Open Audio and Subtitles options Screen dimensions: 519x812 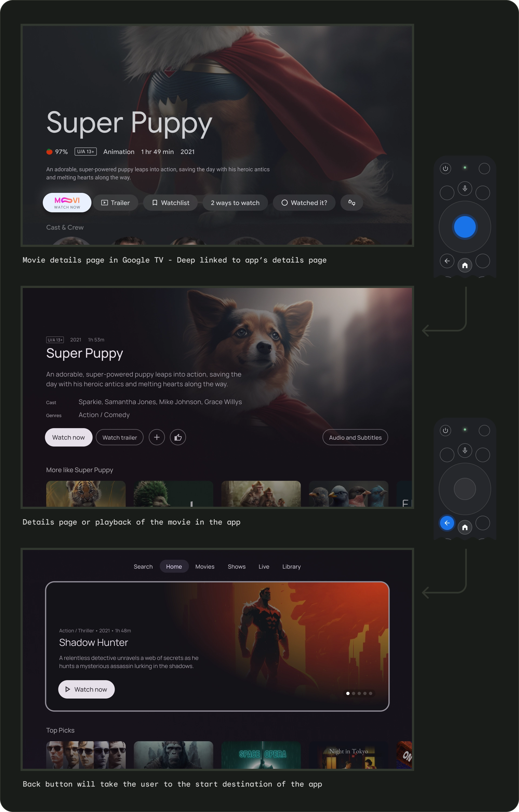tap(355, 437)
